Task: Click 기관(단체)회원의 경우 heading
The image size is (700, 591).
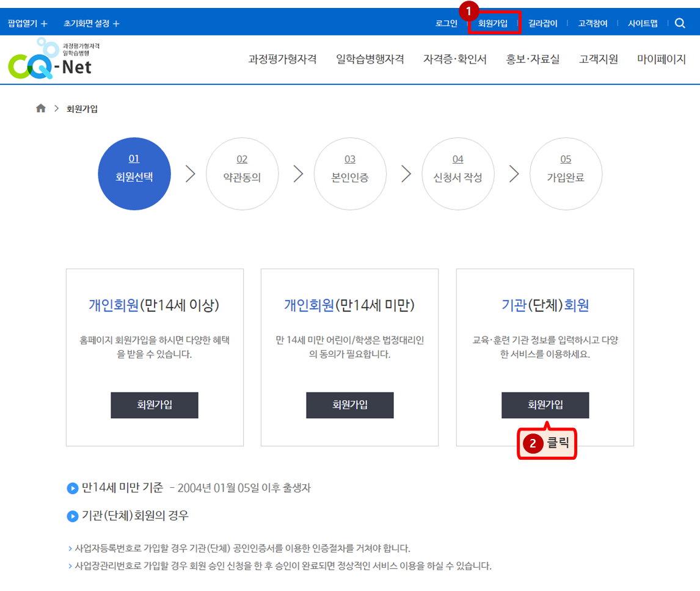Action: coord(135,515)
